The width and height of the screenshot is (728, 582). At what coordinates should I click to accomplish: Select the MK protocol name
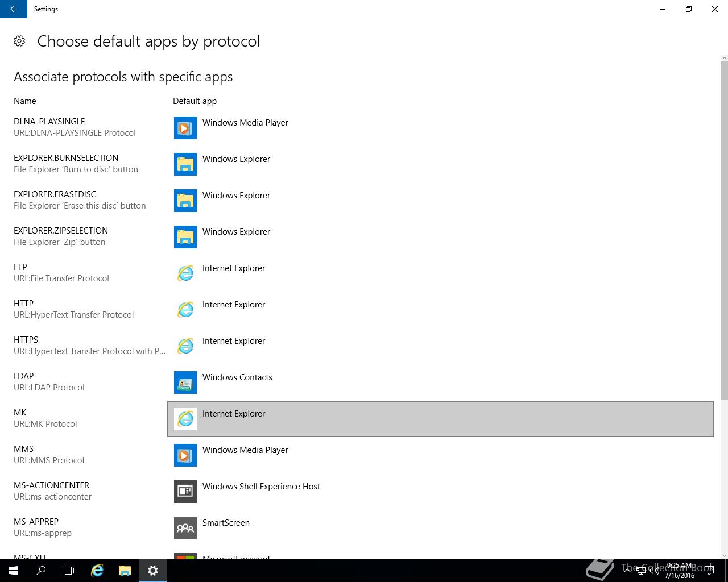(20, 413)
